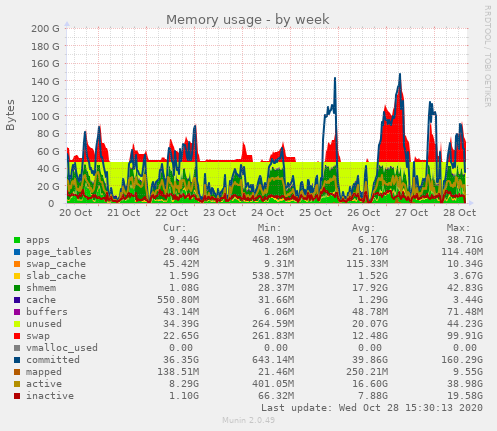Image resolution: width=497 pixels, height=431 pixels.
Task: Select the vmalloc_used legend label
Action: 62,348
